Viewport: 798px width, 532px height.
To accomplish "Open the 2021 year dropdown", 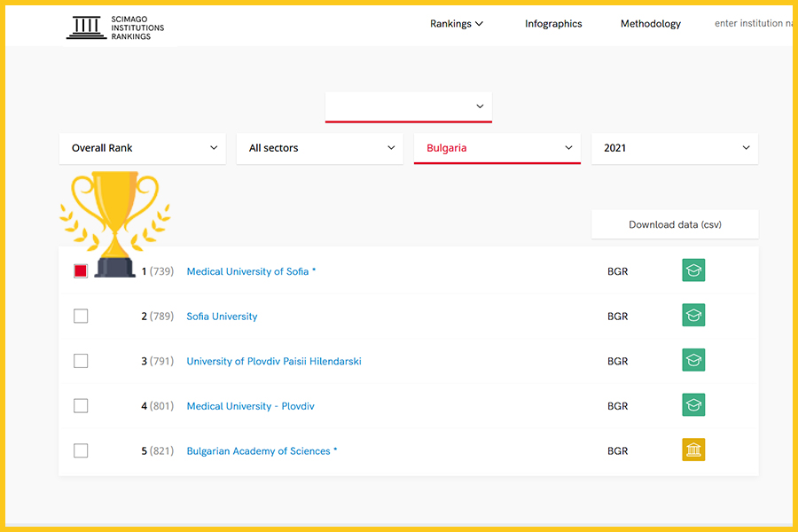I will coord(675,148).
